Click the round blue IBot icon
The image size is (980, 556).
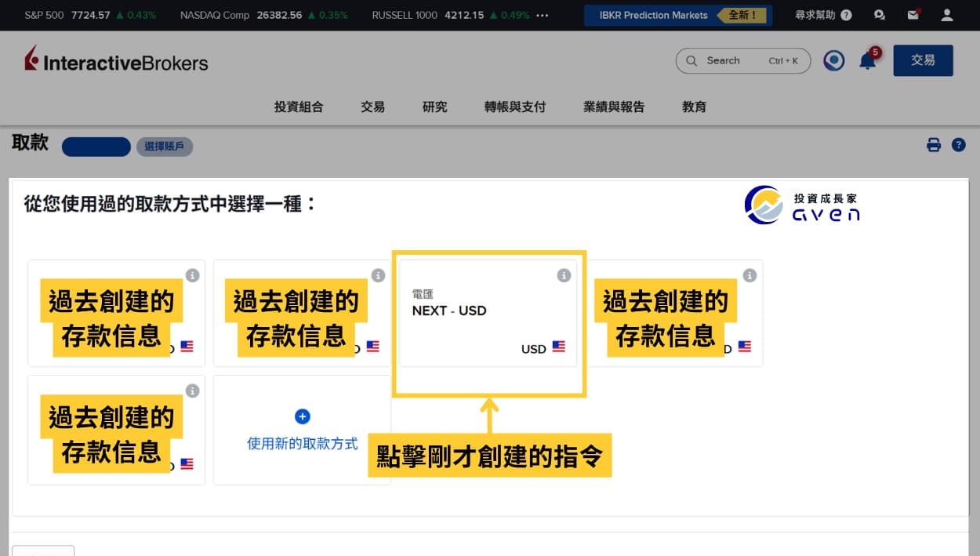[834, 60]
